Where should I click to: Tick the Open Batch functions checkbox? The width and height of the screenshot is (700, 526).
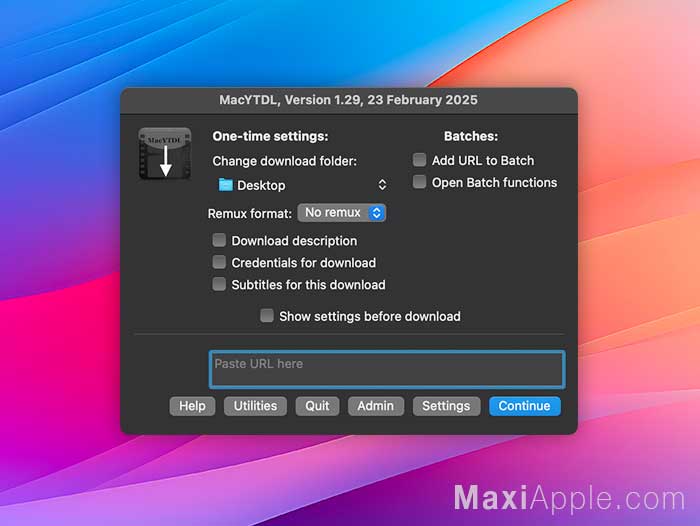click(x=419, y=182)
